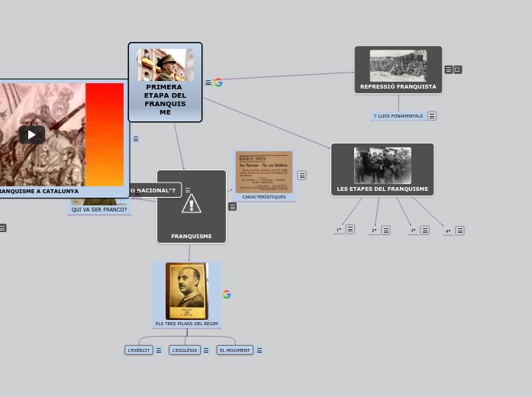Open notes icon beside the Franquisme node
This screenshot has width=532, height=397.
[x=232, y=207]
